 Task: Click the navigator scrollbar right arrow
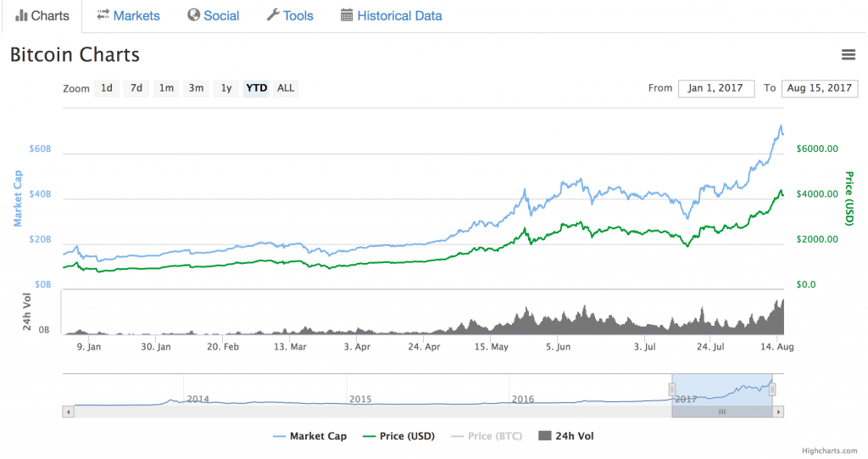click(778, 411)
